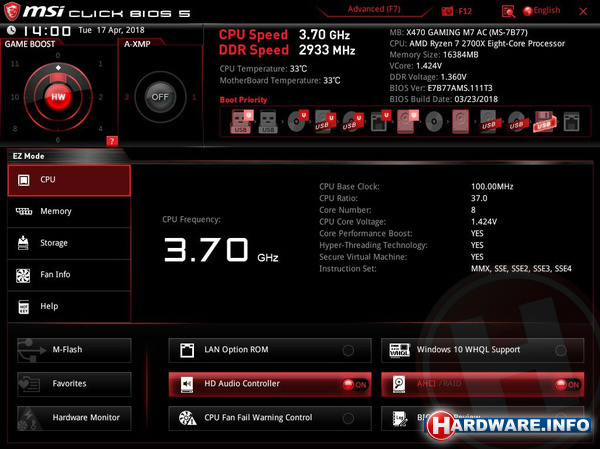Open the Fan Info tab
The width and height of the screenshot is (600, 449).
tap(69, 274)
